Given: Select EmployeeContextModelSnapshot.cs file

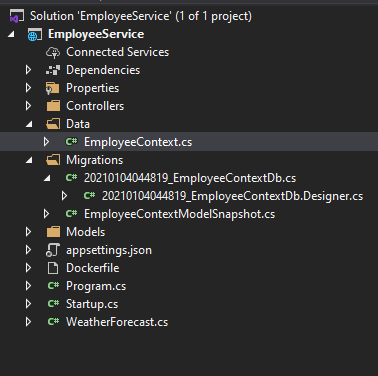Looking at the screenshot, I should pyautogui.click(x=179, y=214).
